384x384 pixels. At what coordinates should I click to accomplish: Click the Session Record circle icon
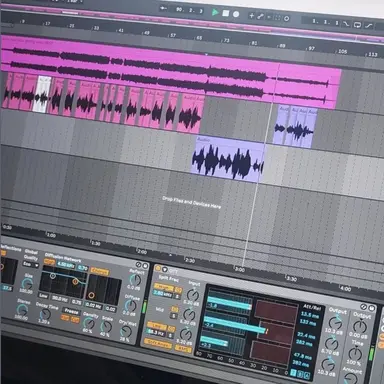point(286,19)
